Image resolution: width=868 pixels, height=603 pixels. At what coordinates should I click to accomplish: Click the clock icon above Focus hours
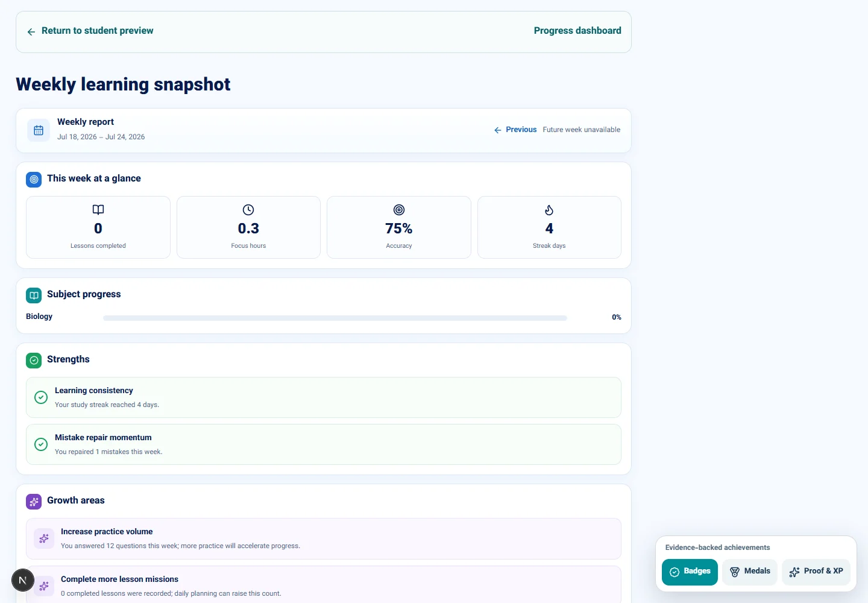click(248, 210)
